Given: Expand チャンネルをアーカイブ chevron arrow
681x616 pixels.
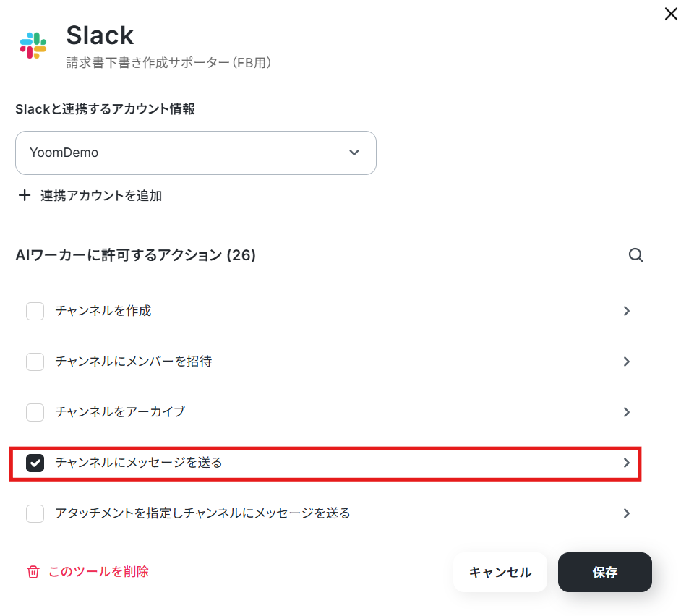Looking at the screenshot, I should tap(627, 412).
